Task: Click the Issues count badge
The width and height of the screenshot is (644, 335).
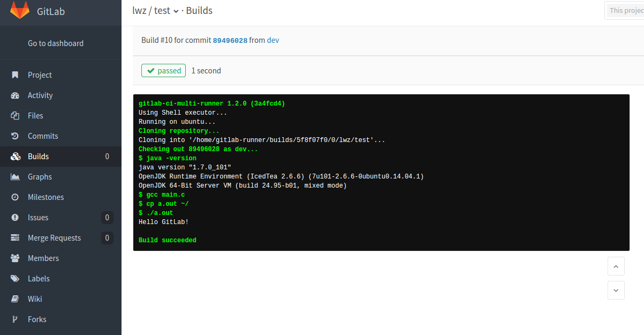Action: (x=107, y=218)
